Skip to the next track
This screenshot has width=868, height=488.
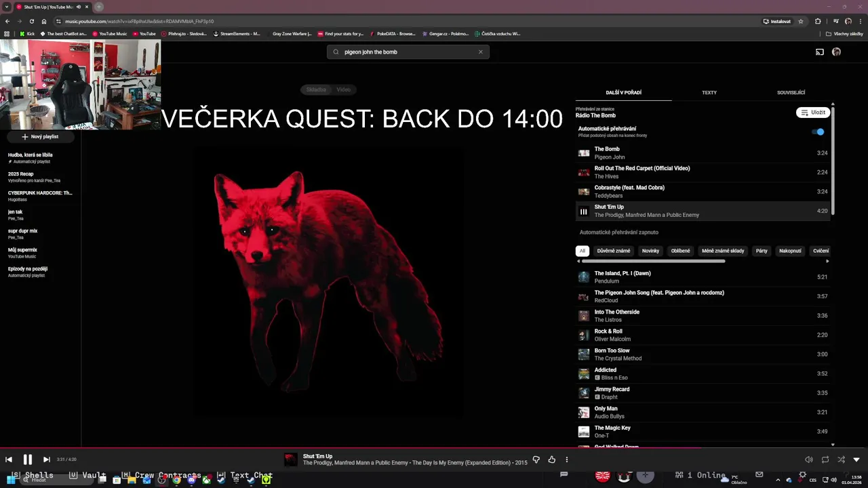coord(46,460)
